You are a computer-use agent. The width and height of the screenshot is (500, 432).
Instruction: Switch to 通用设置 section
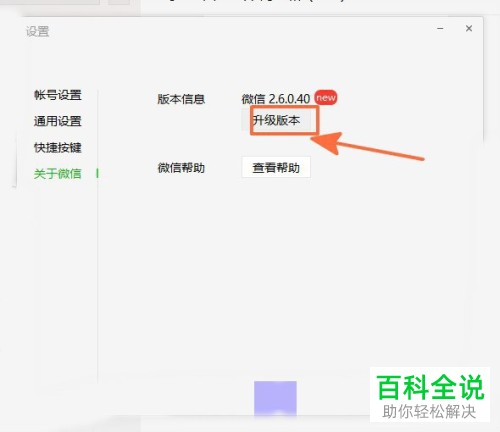coord(58,121)
